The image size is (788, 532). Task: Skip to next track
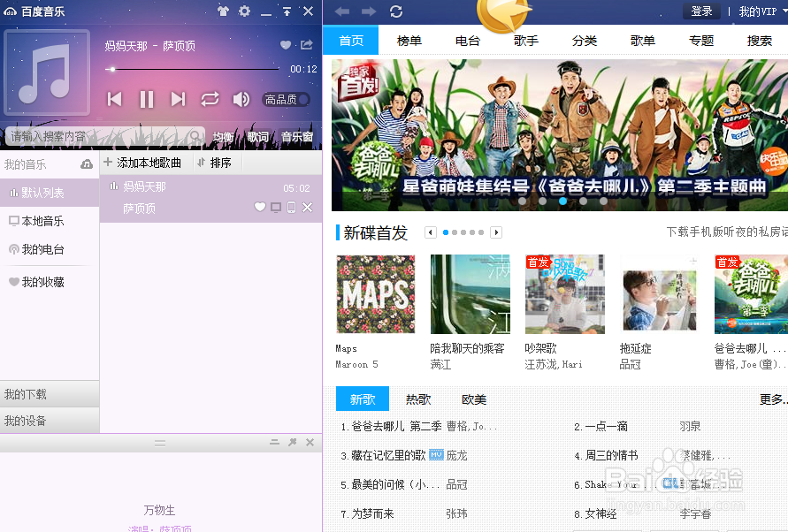[178, 99]
